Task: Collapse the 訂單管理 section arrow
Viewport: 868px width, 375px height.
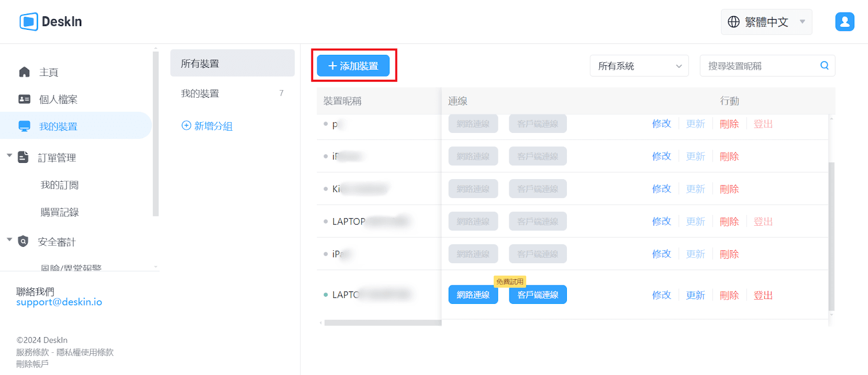Action: (9, 156)
